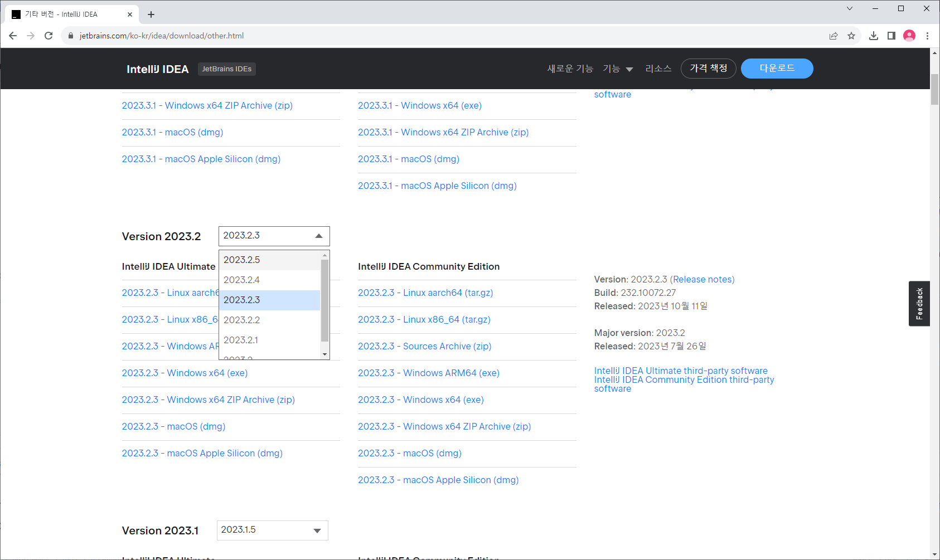The image size is (940, 560).
Task: Download Community 2023.2.3 Windows x64 ZIP Archive
Action: 444,427
